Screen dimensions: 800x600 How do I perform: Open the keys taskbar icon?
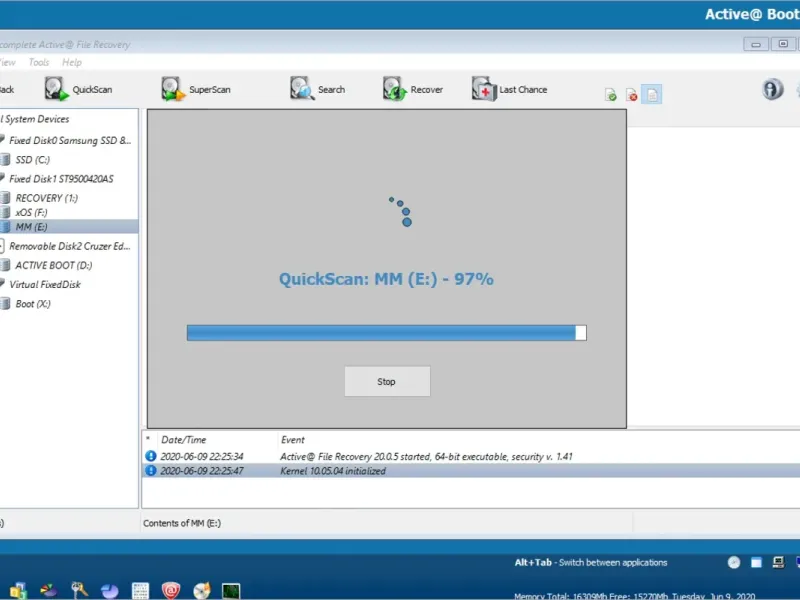coord(79,591)
